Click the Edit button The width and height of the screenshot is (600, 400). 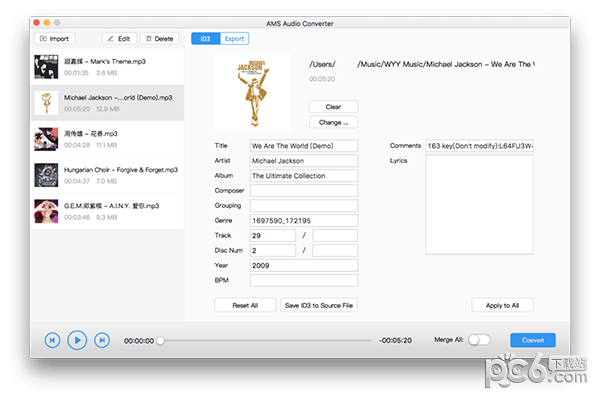(119, 39)
